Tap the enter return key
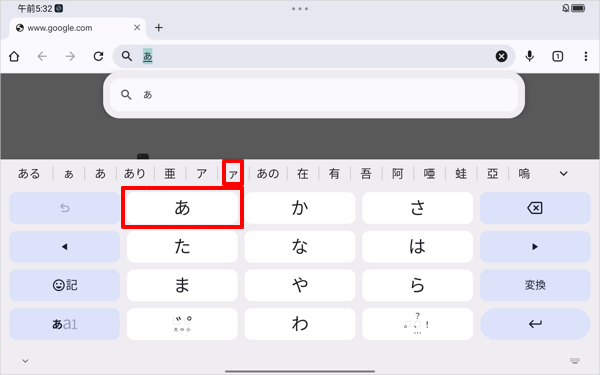Image resolution: width=600 pixels, height=375 pixels. click(535, 324)
